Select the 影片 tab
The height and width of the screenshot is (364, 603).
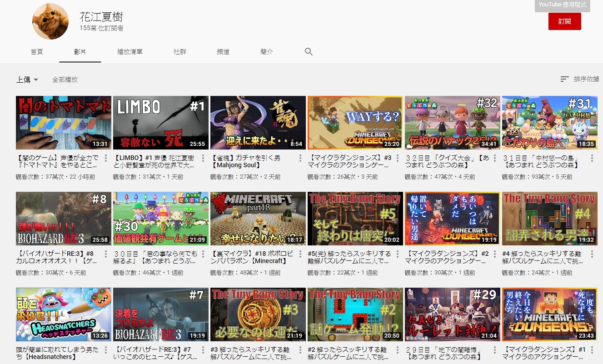pyautogui.click(x=80, y=52)
